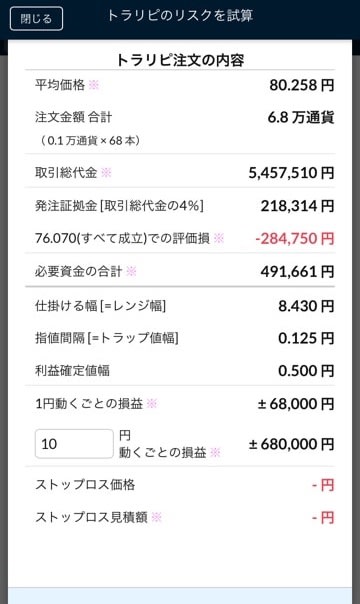Image resolution: width=360 pixels, height=604 pixels.
Task: Tap the 取引総代金 info asterisk icon
Action: pyautogui.click(x=106, y=173)
